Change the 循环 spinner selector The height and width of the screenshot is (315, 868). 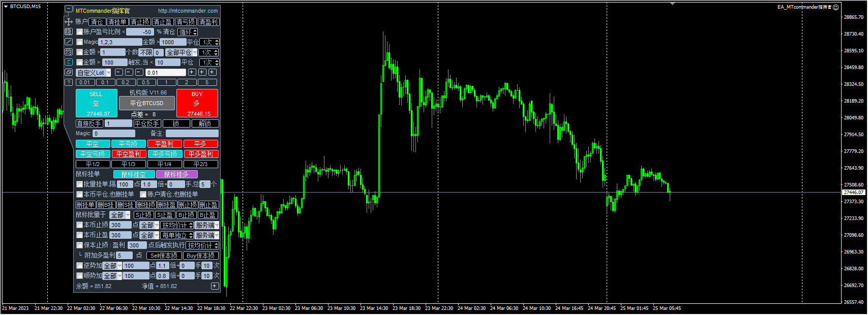188,32
